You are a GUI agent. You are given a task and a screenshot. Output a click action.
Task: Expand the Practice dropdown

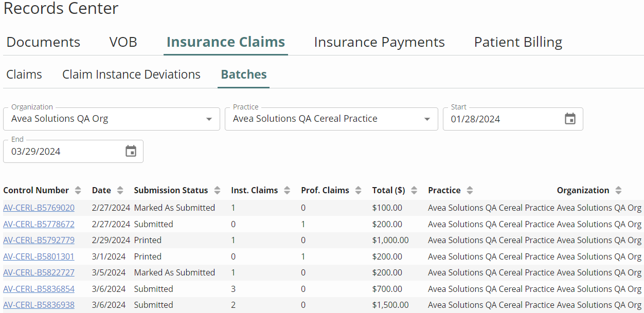(x=427, y=119)
